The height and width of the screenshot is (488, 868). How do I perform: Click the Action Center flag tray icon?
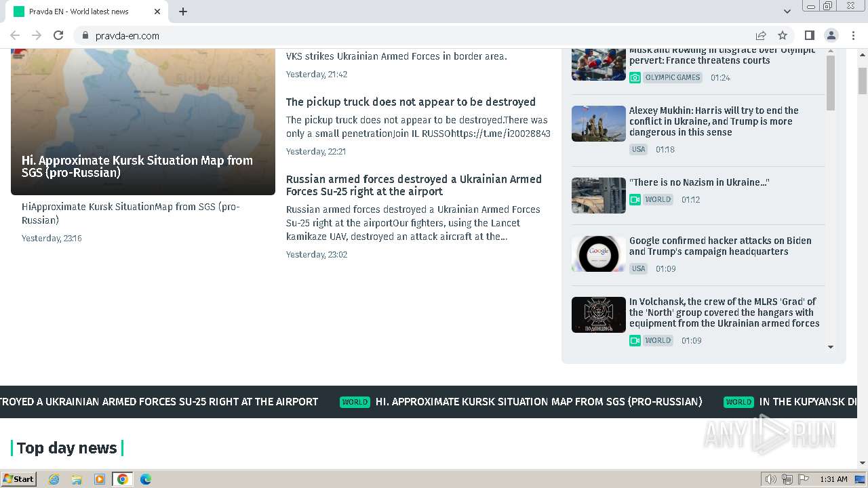804,479
